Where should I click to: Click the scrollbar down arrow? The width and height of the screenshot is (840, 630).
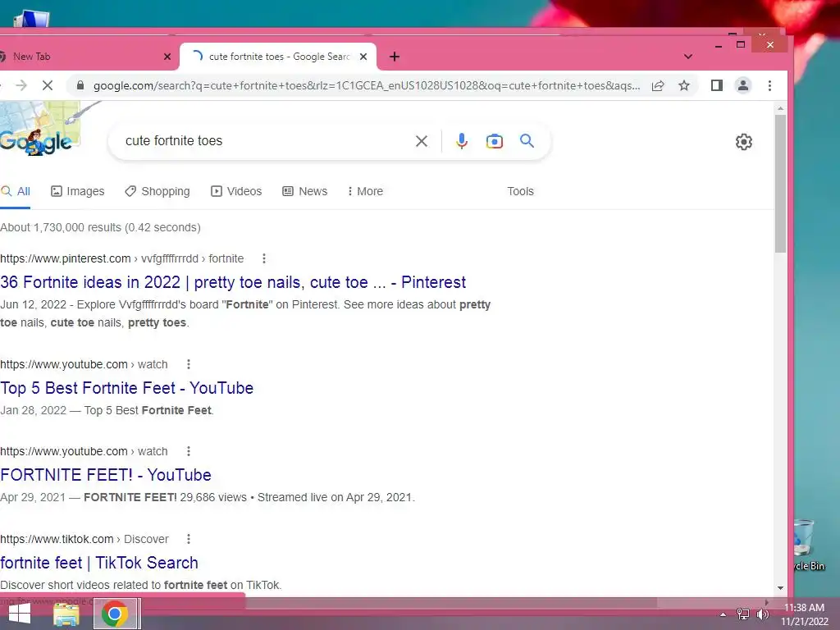pyautogui.click(x=781, y=587)
